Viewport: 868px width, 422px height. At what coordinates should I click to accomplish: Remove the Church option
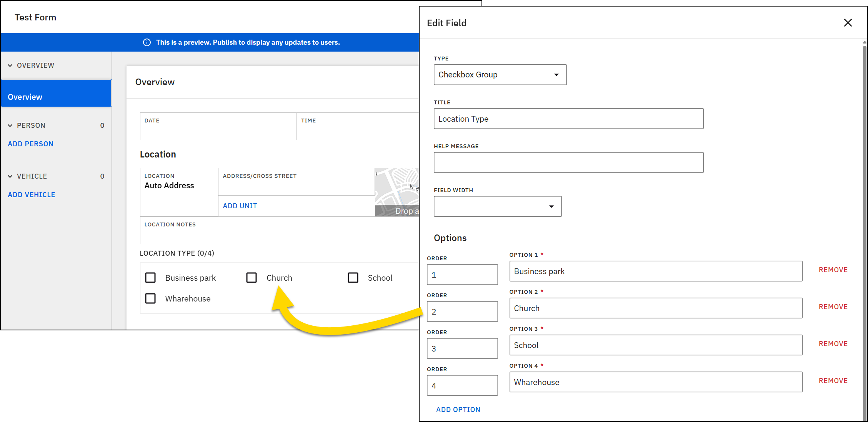coord(833,306)
